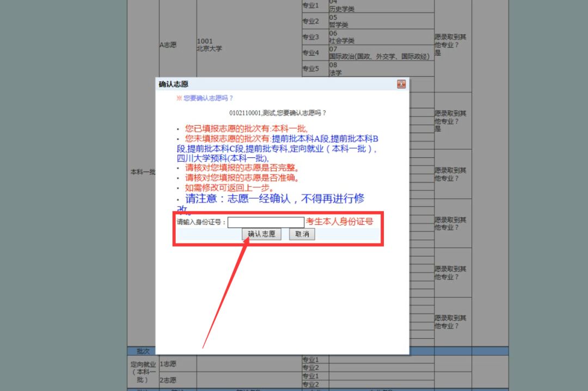The width and height of the screenshot is (588, 391).
Task: Select the 历史学类 major entry
Action: (x=342, y=9)
